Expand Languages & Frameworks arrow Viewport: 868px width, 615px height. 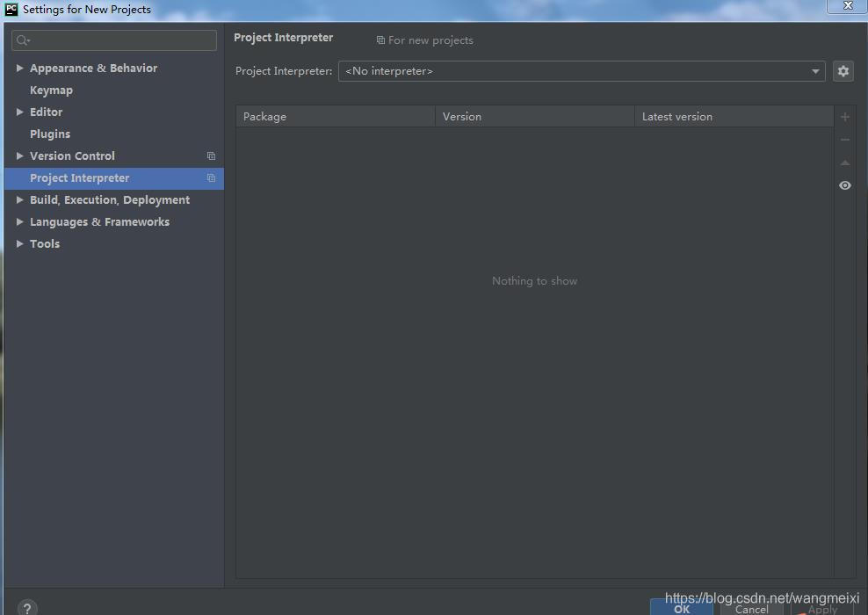tap(19, 222)
